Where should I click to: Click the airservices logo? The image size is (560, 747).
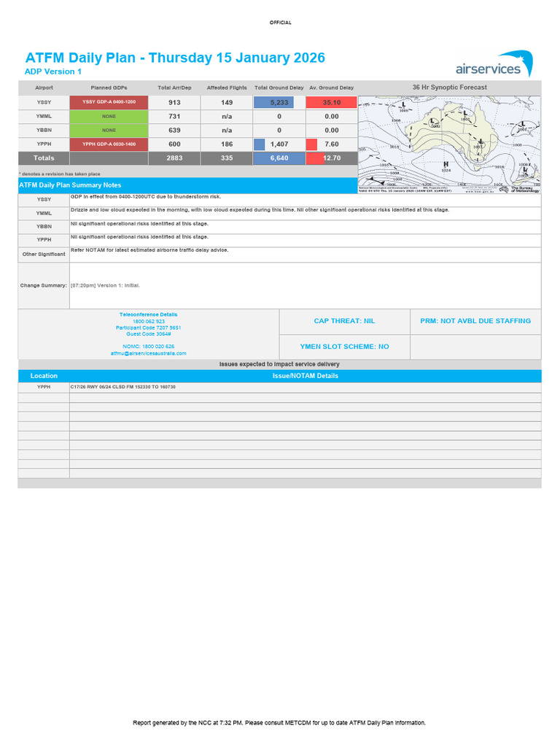pyautogui.click(x=494, y=64)
